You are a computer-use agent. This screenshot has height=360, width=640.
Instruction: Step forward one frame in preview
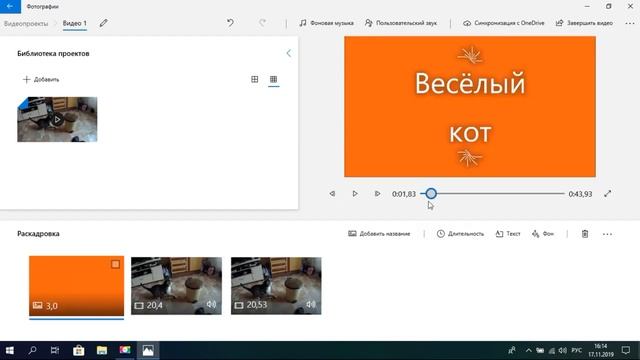click(377, 194)
